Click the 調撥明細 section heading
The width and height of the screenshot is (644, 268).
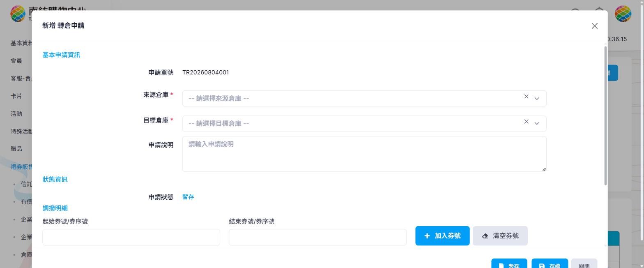point(55,208)
